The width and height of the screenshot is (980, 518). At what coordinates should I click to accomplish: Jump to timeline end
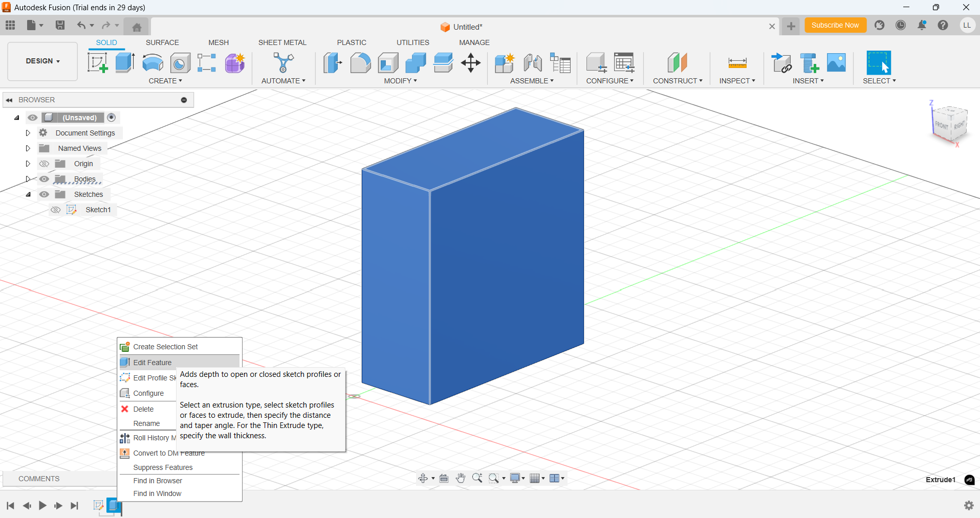tap(75, 506)
